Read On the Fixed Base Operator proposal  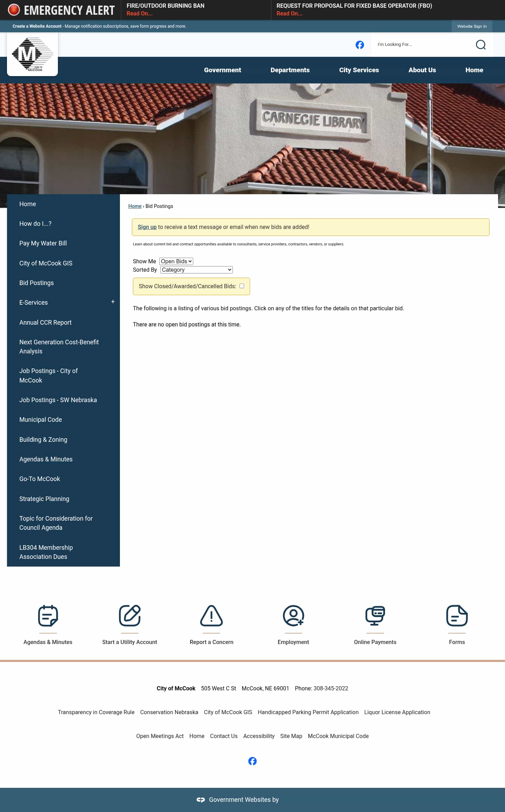point(289,13)
